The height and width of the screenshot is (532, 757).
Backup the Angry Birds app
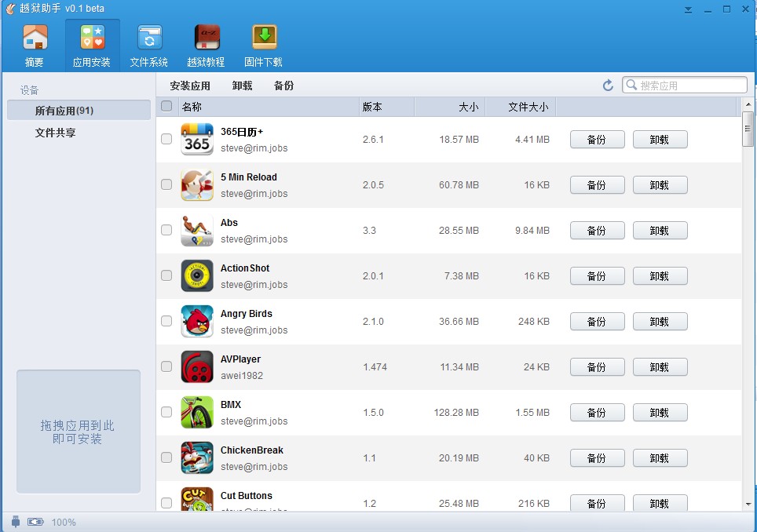pyautogui.click(x=598, y=321)
